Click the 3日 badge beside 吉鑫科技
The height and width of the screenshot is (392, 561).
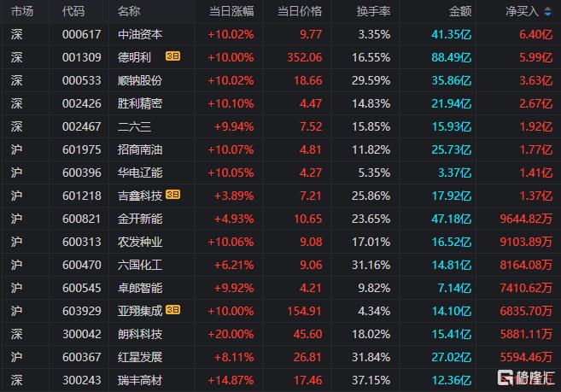point(172,195)
